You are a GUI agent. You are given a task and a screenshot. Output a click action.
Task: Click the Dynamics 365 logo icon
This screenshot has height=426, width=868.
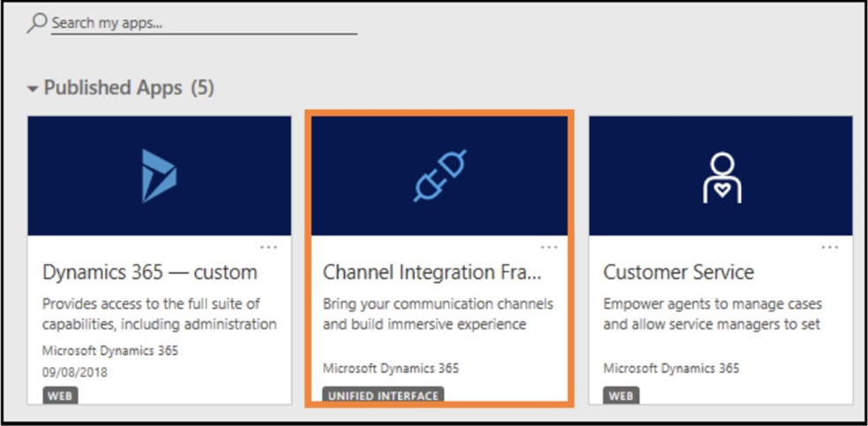click(x=159, y=176)
